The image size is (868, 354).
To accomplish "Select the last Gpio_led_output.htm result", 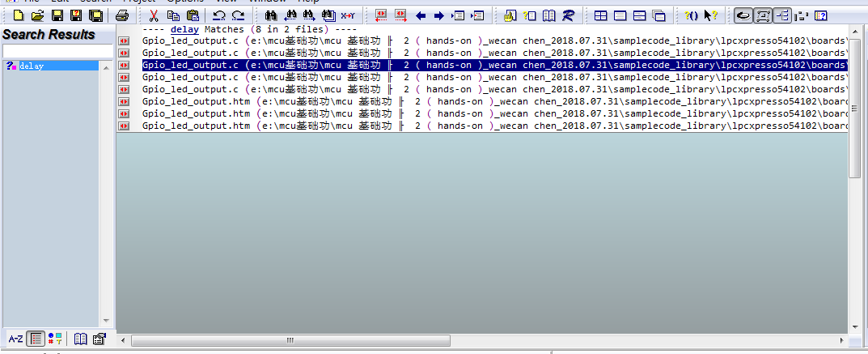I will (x=196, y=126).
